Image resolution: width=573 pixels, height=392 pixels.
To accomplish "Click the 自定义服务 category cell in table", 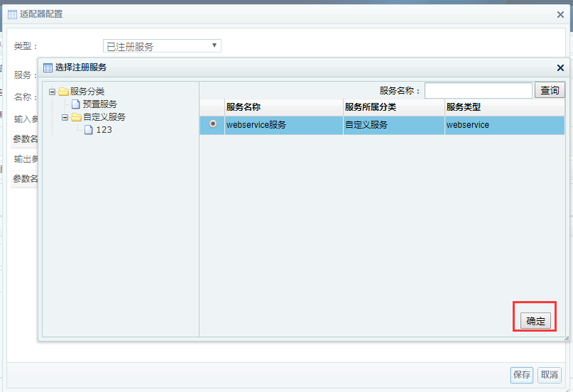I will click(394, 125).
